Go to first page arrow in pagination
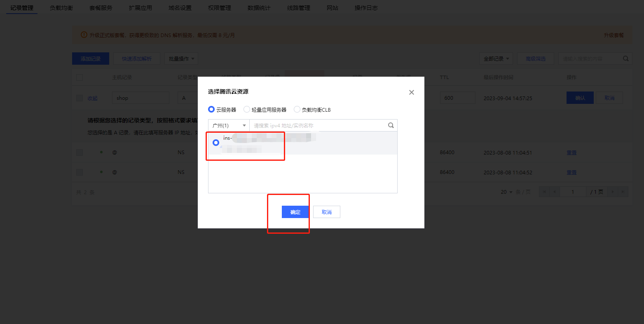The image size is (644, 324). click(x=544, y=192)
